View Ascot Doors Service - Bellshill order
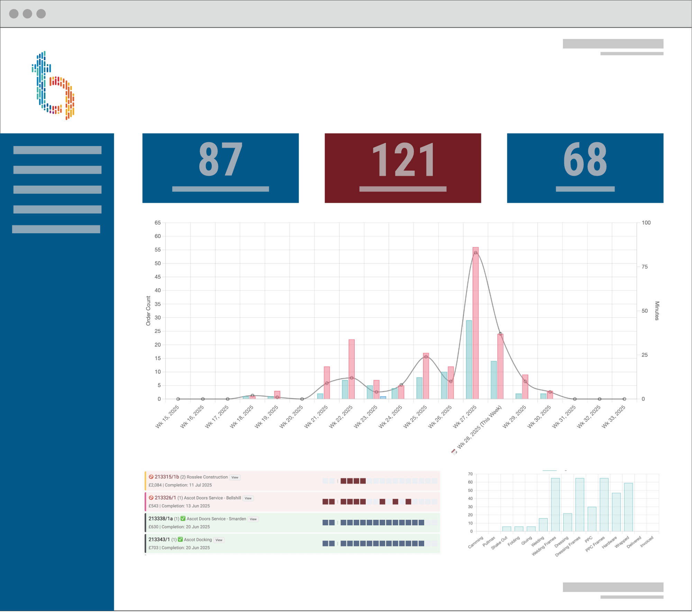The image size is (692, 616). (x=248, y=498)
